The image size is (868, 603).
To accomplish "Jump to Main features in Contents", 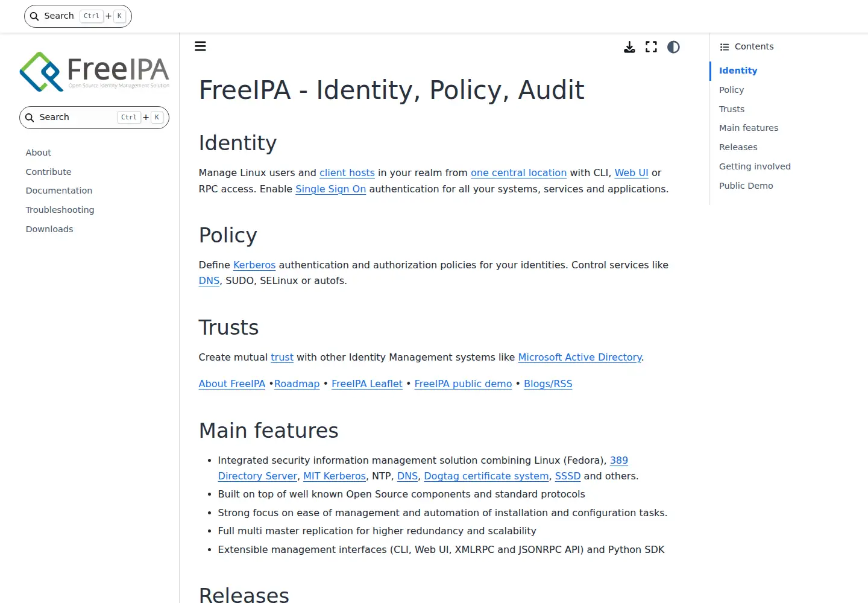I will [749, 128].
